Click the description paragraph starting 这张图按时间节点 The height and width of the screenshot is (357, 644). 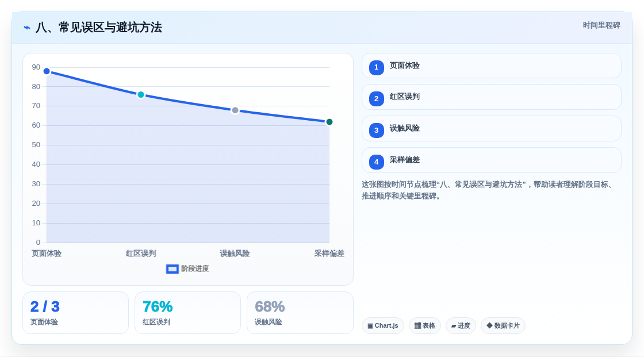(x=488, y=190)
